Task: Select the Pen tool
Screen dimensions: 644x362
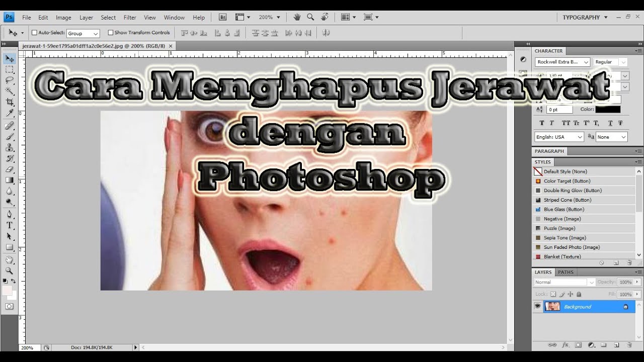Action: click(x=9, y=215)
